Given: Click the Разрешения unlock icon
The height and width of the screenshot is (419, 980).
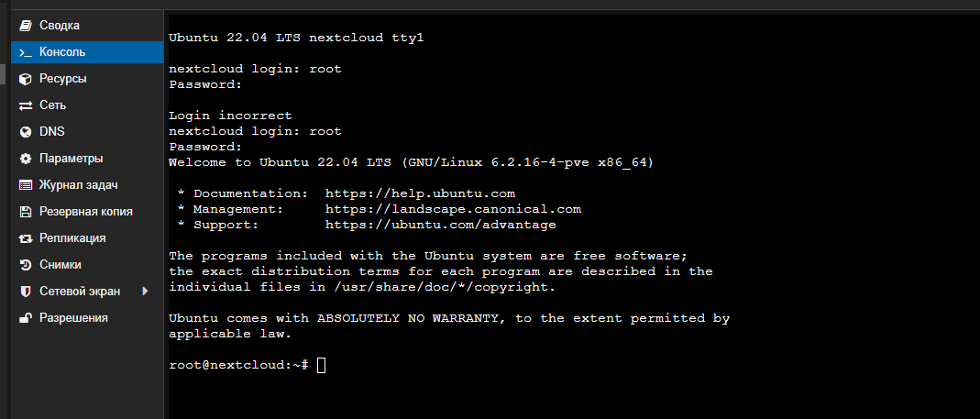Looking at the screenshot, I should (25, 318).
